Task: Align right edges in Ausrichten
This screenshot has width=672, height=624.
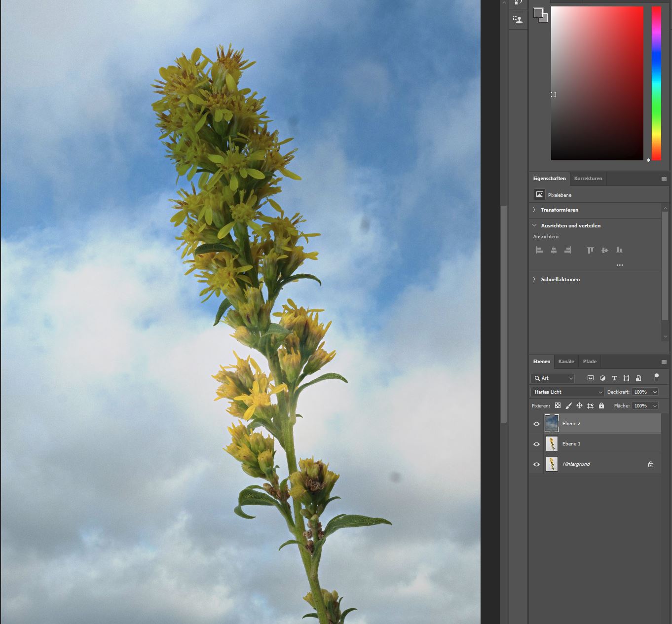Action: pyautogui.click(x=568, y=250)
